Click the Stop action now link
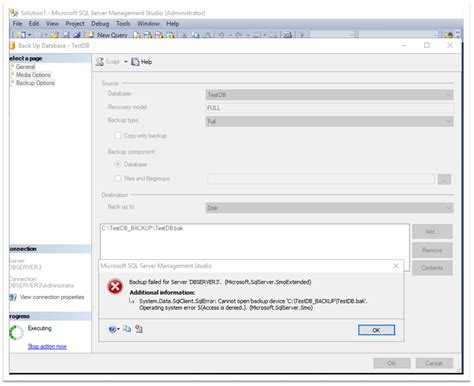 (47, 346)
